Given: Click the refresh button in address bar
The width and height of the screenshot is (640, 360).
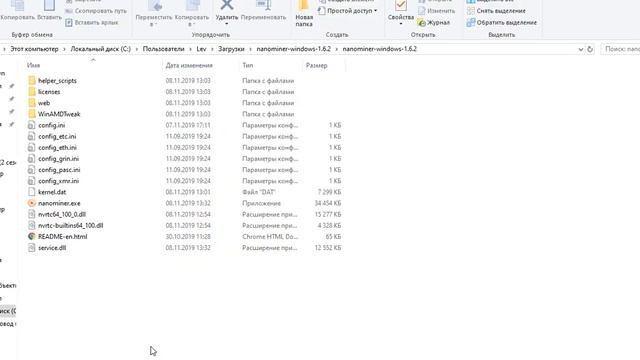Looking at the screenshot, I should pos(590,49).
